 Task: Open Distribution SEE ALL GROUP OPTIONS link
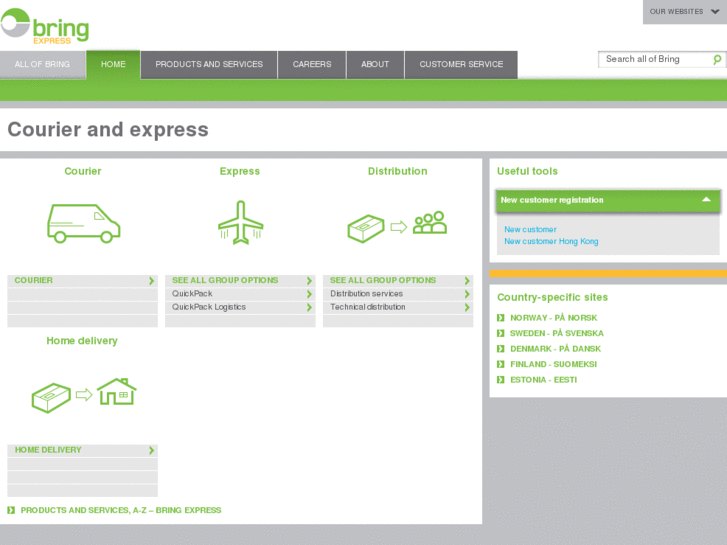click(x=383, y=280)
